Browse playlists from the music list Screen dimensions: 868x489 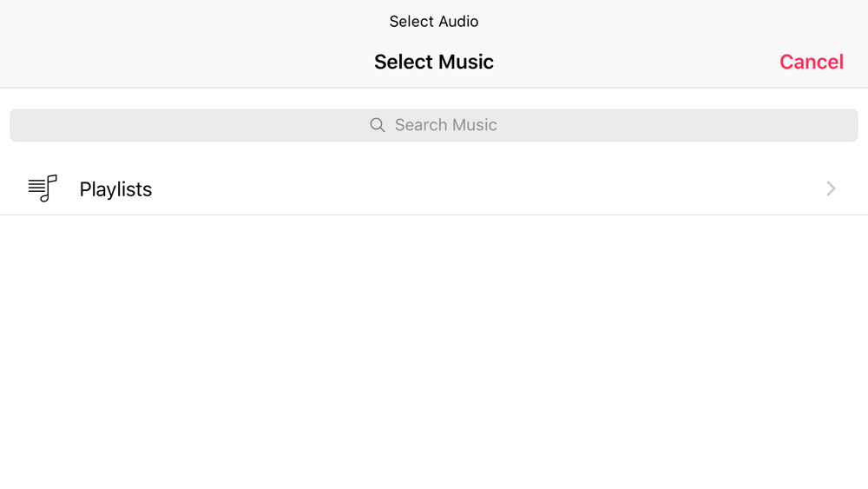pyautogui.click(x=434, y=188)
